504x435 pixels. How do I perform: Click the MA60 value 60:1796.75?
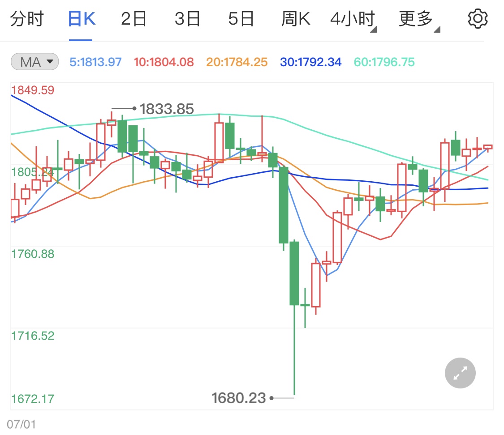coord(384,62)
